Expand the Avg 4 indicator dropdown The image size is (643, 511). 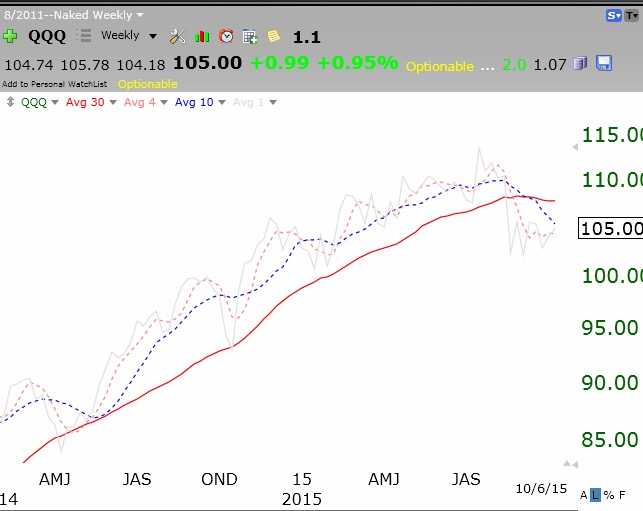coord(164,103)
